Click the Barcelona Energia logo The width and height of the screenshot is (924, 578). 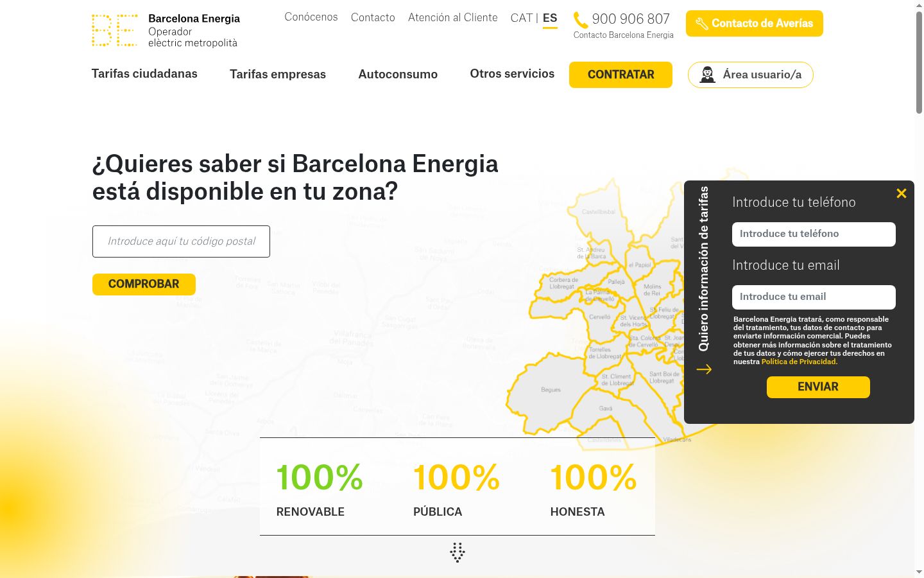(166, 30)
